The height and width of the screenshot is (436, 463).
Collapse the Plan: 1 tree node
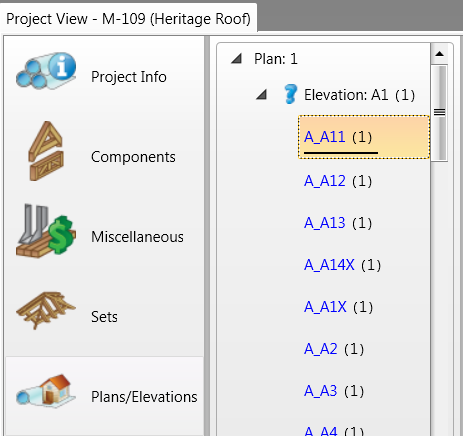(236, 59)
